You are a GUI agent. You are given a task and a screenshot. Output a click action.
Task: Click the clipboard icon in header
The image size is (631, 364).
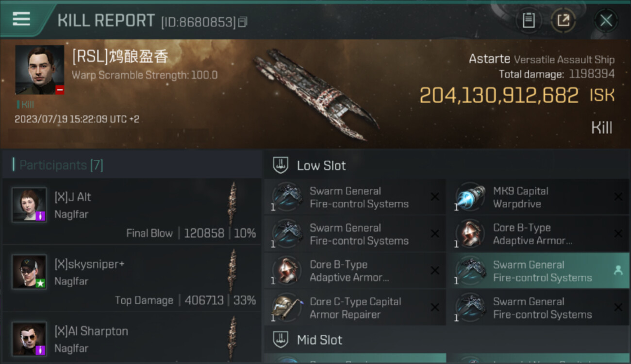click(x=529, y=20)
